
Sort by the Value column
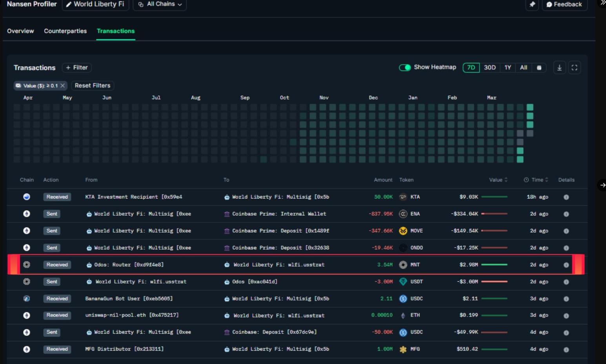click(x=498, y=180)
